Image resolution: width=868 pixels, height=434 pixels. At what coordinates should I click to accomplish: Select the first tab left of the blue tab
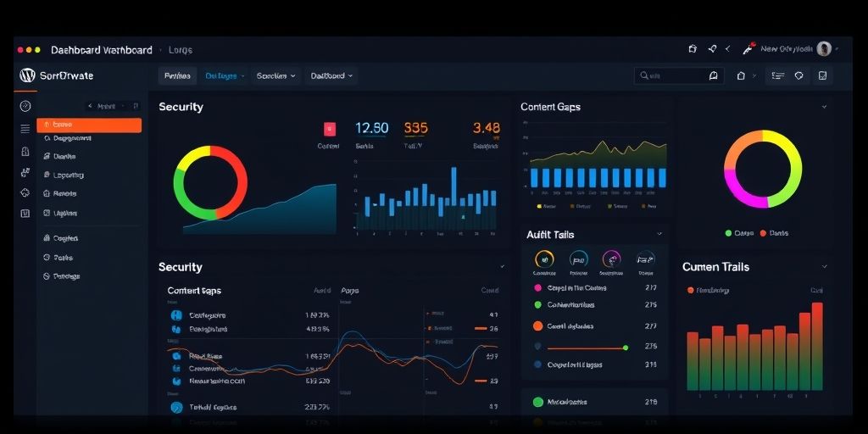tap(177, 76)
